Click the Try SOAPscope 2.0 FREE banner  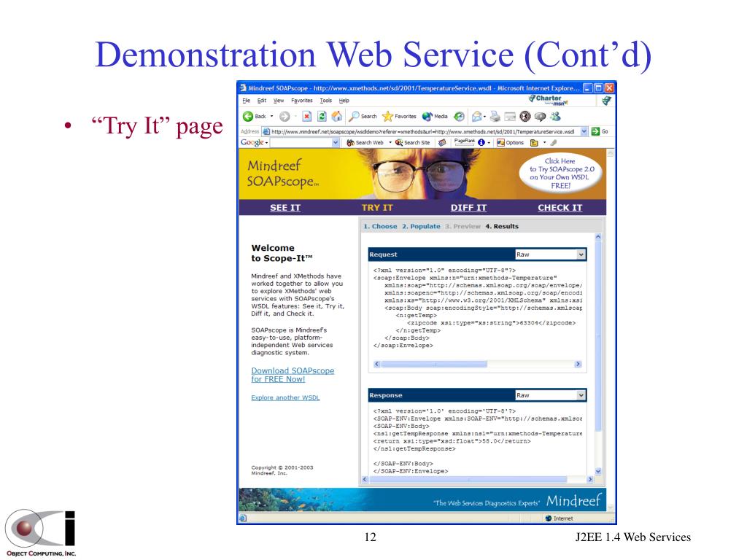(x=561, y=174)
